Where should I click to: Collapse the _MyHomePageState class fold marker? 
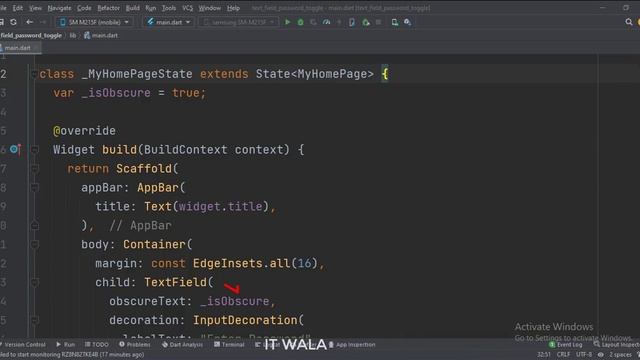34,74
